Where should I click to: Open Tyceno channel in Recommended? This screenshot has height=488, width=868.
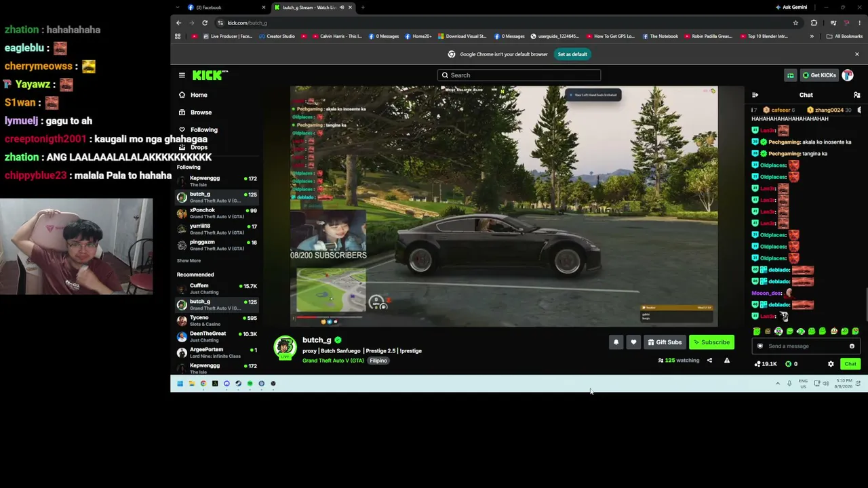[217, 321]
